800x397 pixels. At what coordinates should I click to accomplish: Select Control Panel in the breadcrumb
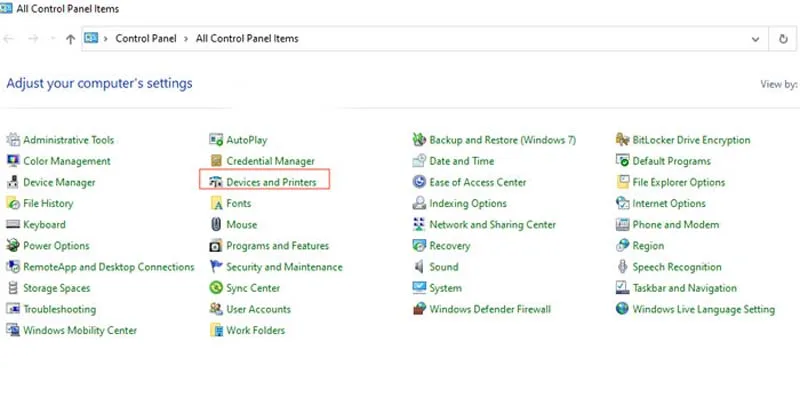tap(146, 38)
